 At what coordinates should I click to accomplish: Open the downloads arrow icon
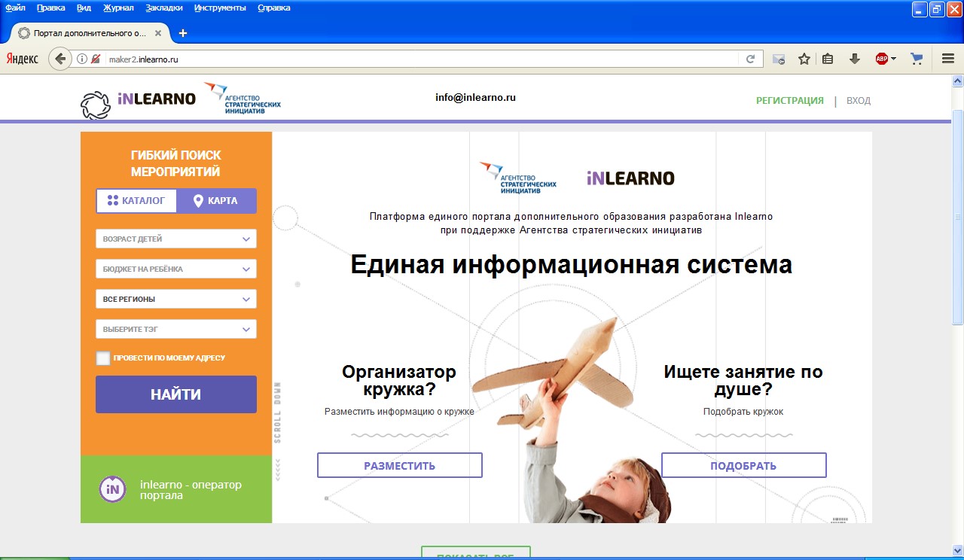[854, 59]
